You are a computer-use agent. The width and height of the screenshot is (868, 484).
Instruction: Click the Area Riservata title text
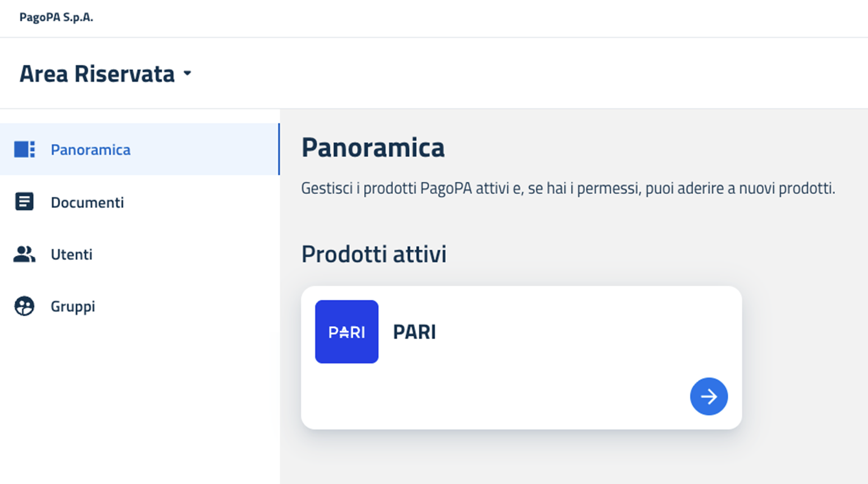tap(97, 74)
